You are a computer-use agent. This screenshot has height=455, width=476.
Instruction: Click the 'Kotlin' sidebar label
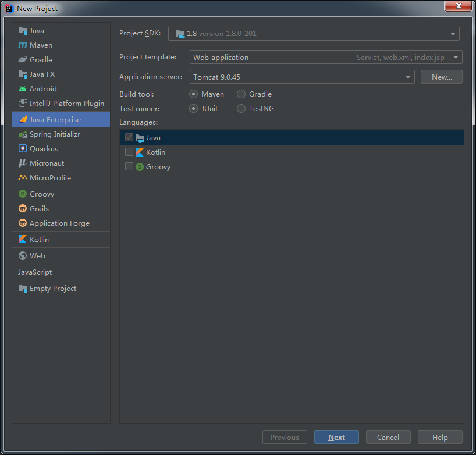pyautogui.click(x=39, y=240)
